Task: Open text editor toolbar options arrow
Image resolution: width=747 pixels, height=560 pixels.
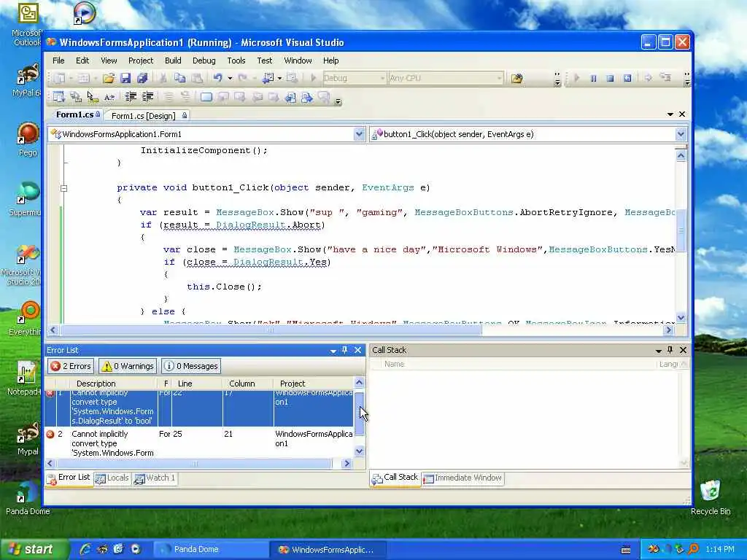Action: (x=338, y=101)
